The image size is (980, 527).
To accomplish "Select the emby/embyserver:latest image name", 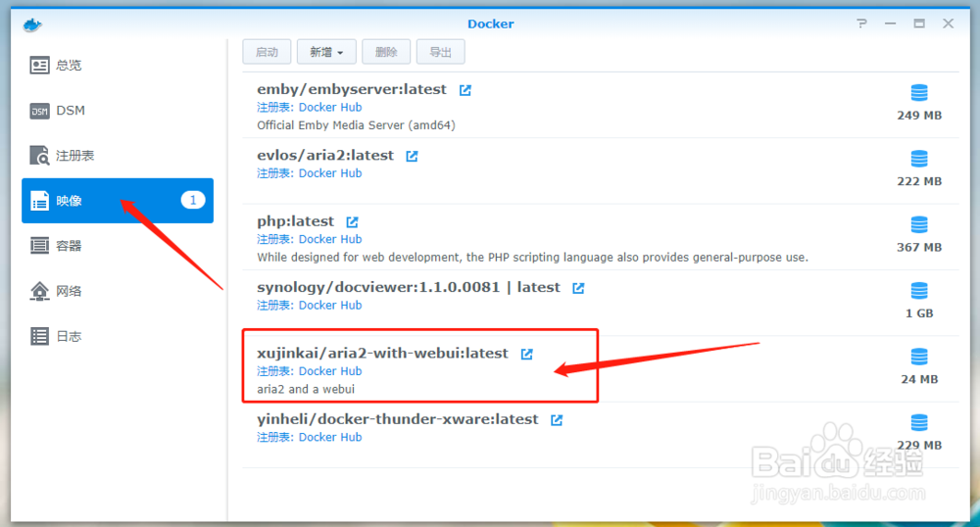I will tap(352, 89).
